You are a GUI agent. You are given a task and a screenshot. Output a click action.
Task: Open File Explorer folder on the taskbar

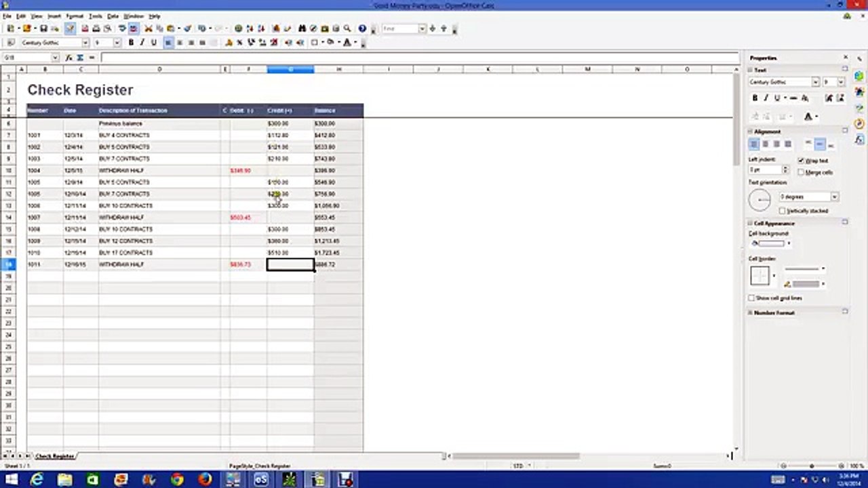tap(64, 480)
